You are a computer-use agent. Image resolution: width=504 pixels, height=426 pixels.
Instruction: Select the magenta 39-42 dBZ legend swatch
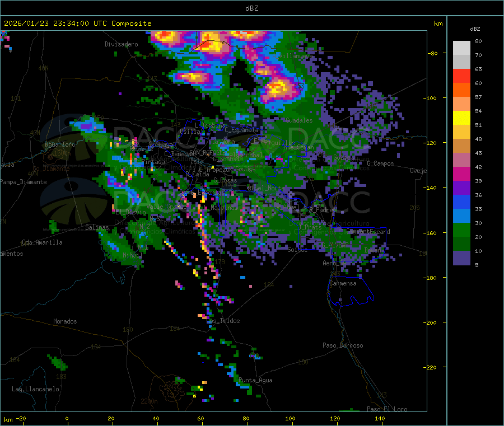[x=461, y=174]
